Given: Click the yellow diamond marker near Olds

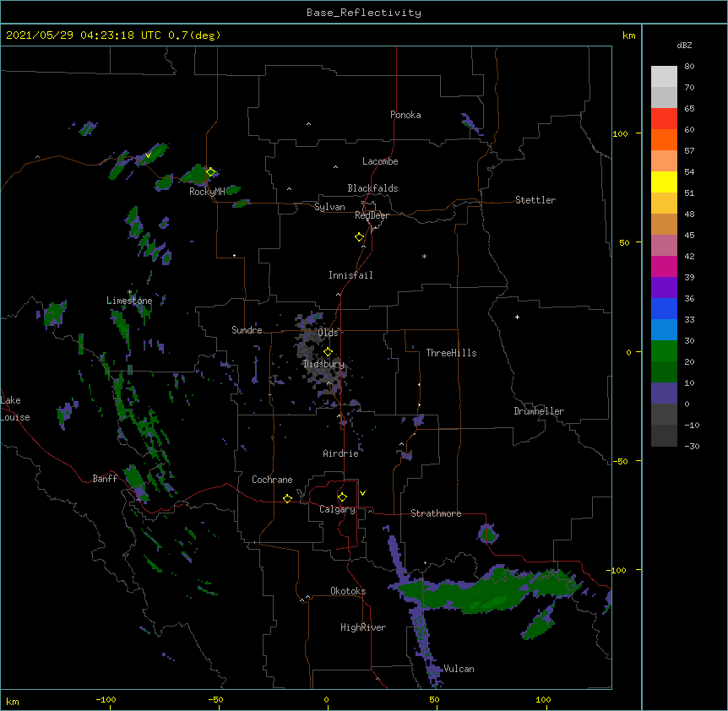Looking at the screenshot, I should [x=328, y=352].
